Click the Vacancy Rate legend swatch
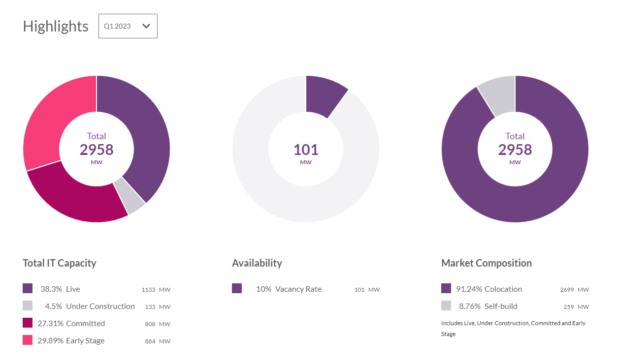 (237, 289)
